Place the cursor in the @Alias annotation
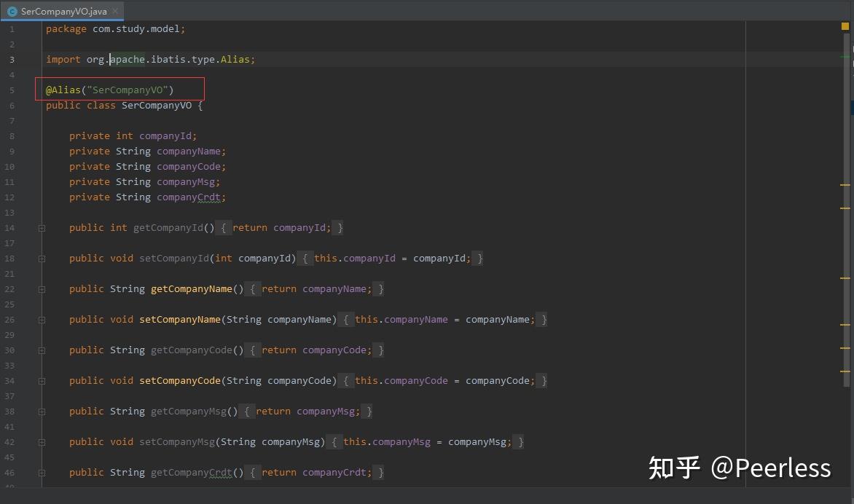The height and width of the screenshot is (504, 854). [63, 90]
